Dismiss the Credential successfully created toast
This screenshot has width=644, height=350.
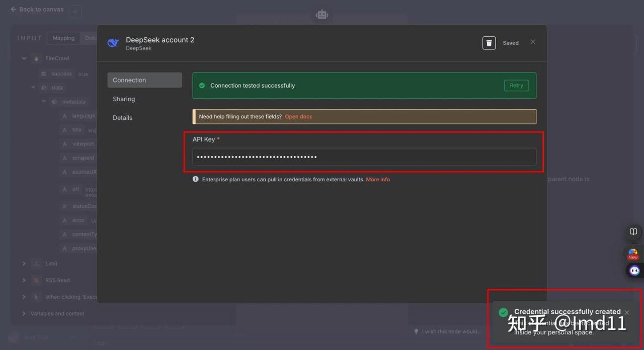tap(627, 312)
